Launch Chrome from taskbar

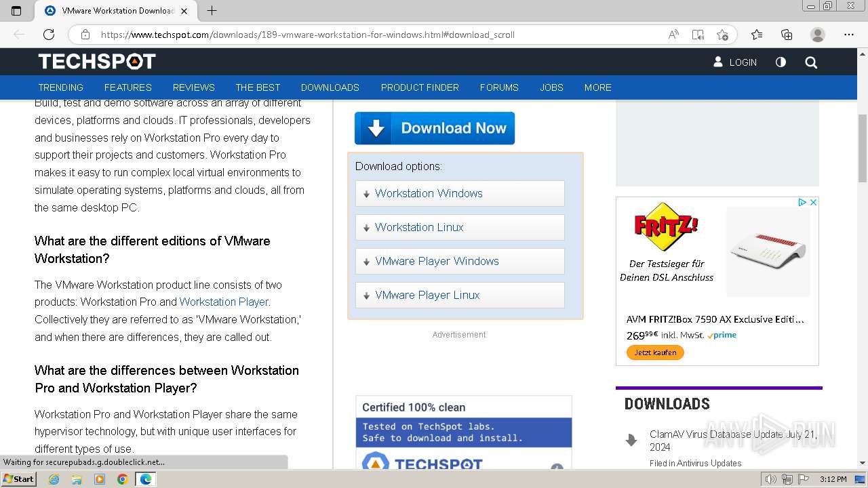pyautogui.click(x=122, y=479)
